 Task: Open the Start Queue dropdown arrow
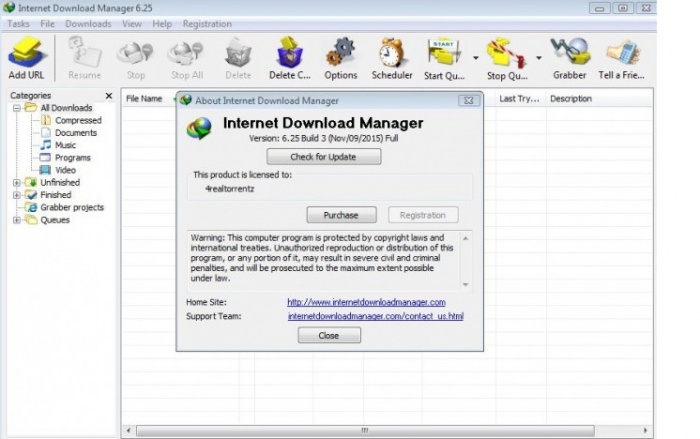click(x=475, y=58)
